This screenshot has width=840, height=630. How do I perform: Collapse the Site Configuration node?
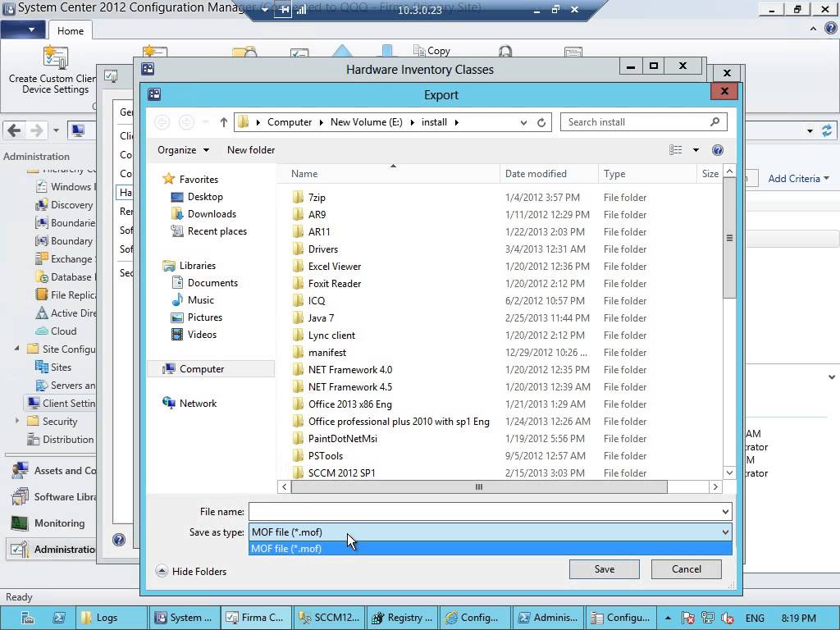click(x=16, y=349)
